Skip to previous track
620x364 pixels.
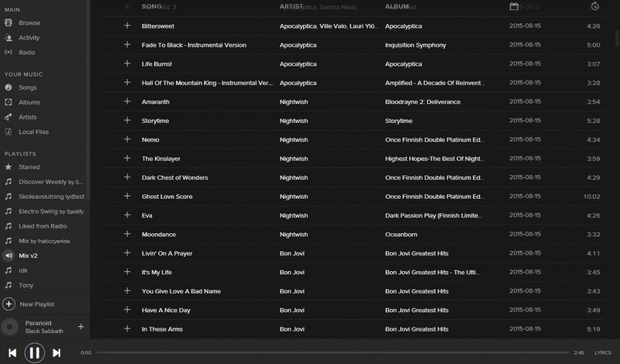[x=12, y=352]
